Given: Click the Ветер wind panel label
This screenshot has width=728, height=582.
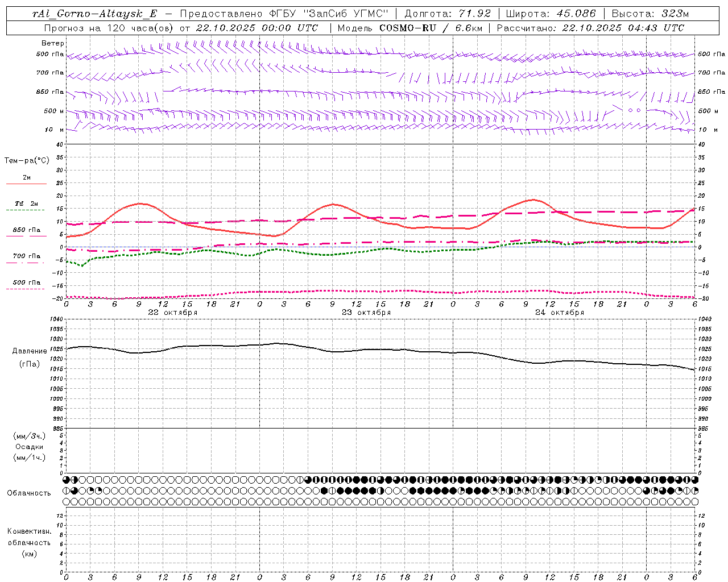Looking at the screenshot, I should pos(53,43).
